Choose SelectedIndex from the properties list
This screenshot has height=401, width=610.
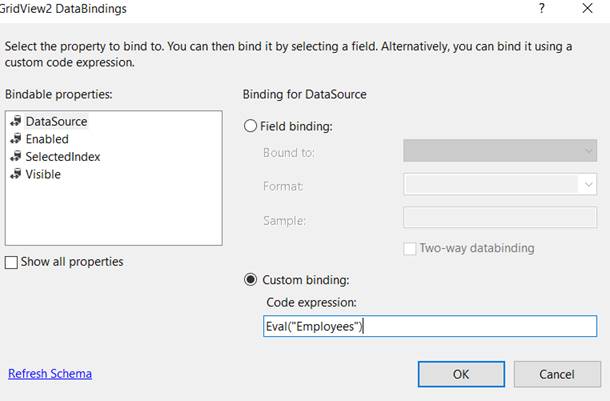(63, 157)
